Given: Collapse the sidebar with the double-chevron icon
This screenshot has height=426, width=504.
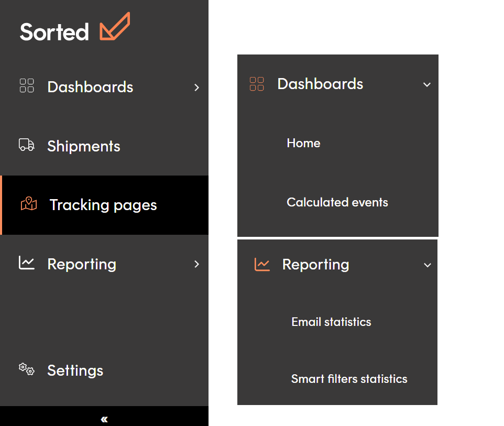Looking at the screenshot, I should [x=104, y=419].
